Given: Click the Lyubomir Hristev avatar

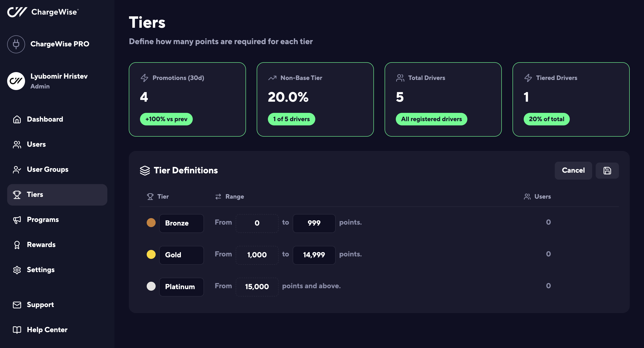Looking at the screenshot, I should coord(16,81).
